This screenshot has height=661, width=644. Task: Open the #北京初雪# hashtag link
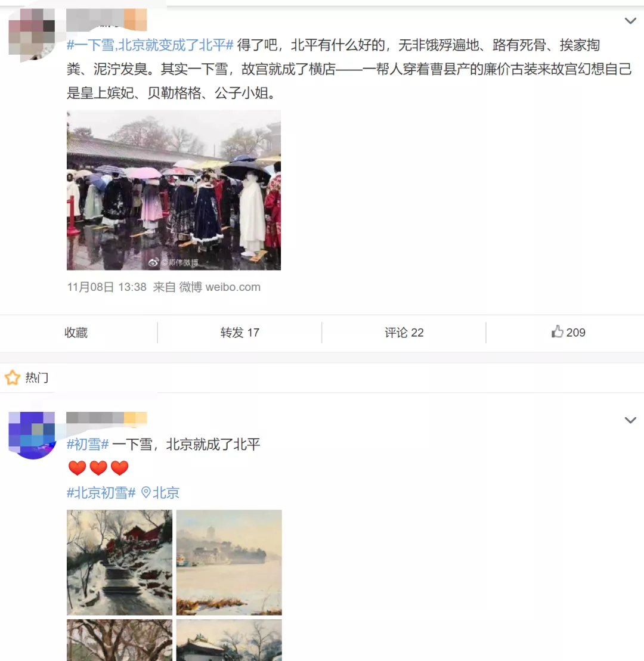(101, 492)
